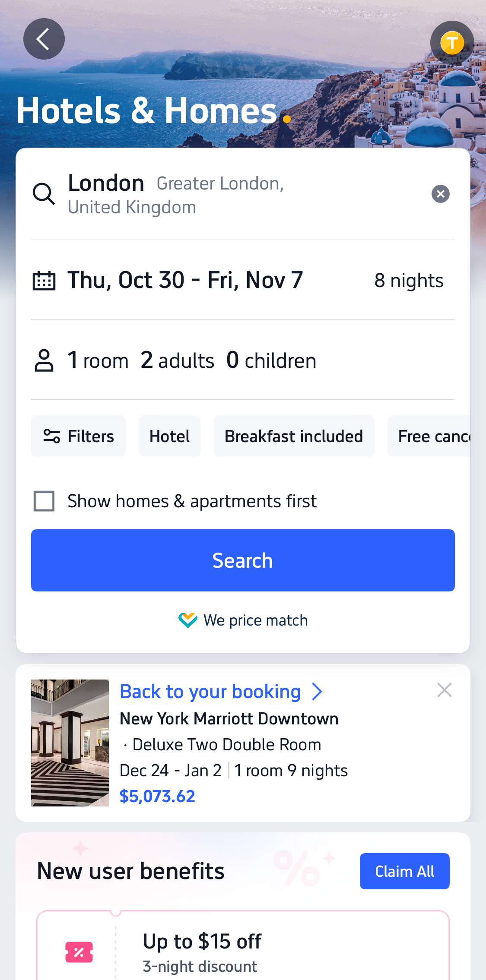The image size is (486, 980).
Task: Click the back arrow navigation icon
Action: [x=44, y=39]
